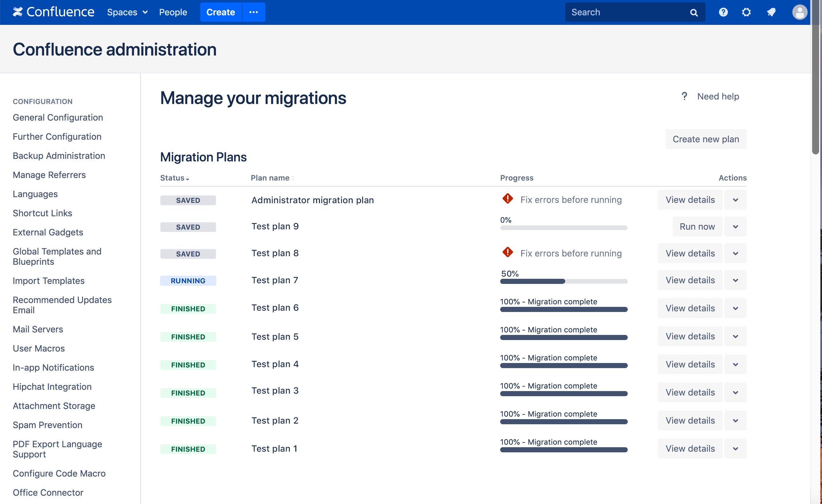Open Office Connector in sidebar
The image size is (822, 504).
click(x=48, y=493)
